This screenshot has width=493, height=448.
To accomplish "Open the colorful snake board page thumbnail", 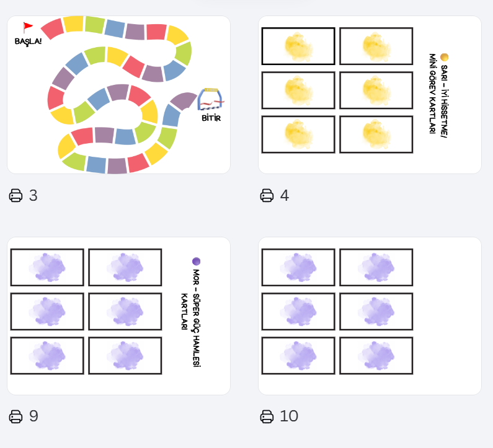I will [x=119, y=95].
